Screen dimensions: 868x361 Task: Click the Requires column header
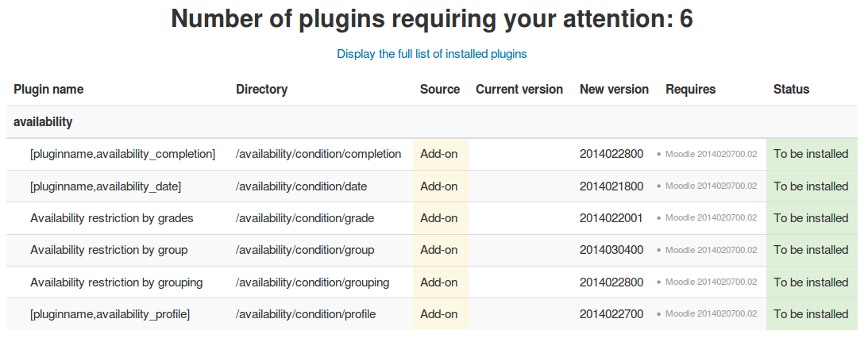click(691, 90)
